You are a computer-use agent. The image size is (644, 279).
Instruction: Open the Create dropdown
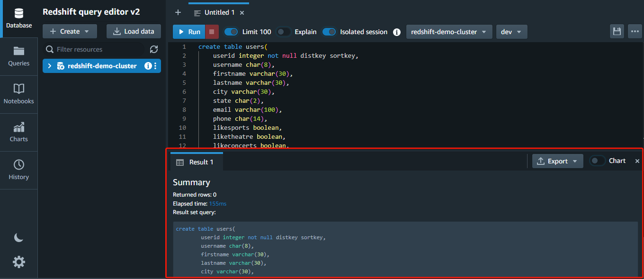70,31
